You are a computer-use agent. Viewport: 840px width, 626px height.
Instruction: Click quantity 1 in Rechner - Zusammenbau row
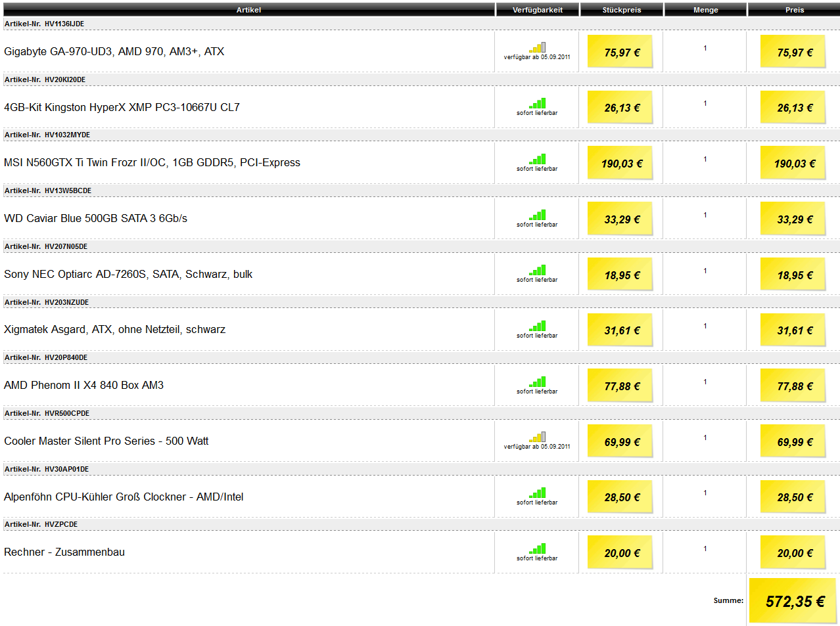tap(705, 548)
